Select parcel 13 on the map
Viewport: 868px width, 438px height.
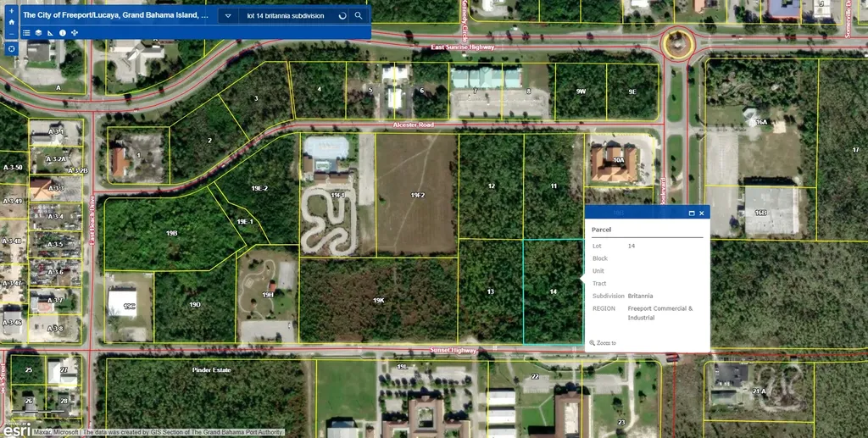tap(491, 291)
